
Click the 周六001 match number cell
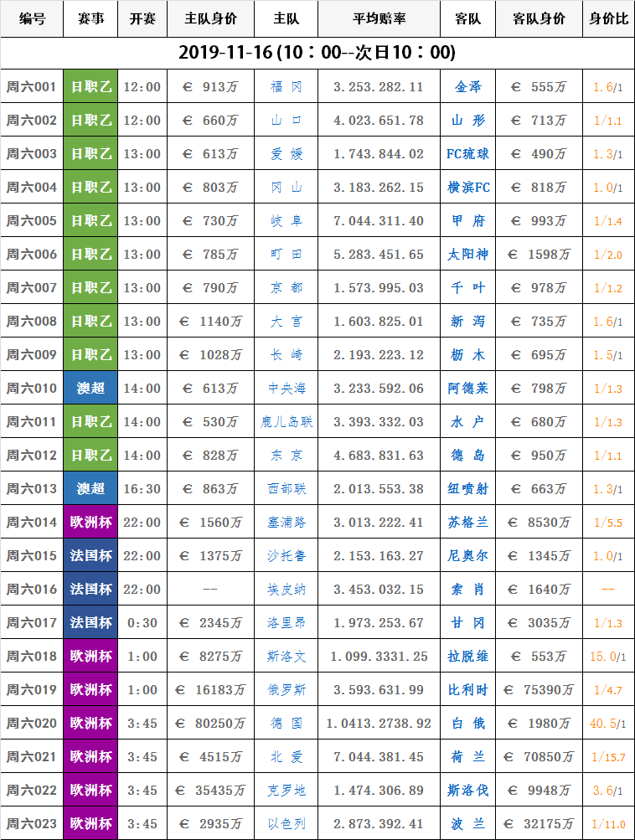pos(32,87)
